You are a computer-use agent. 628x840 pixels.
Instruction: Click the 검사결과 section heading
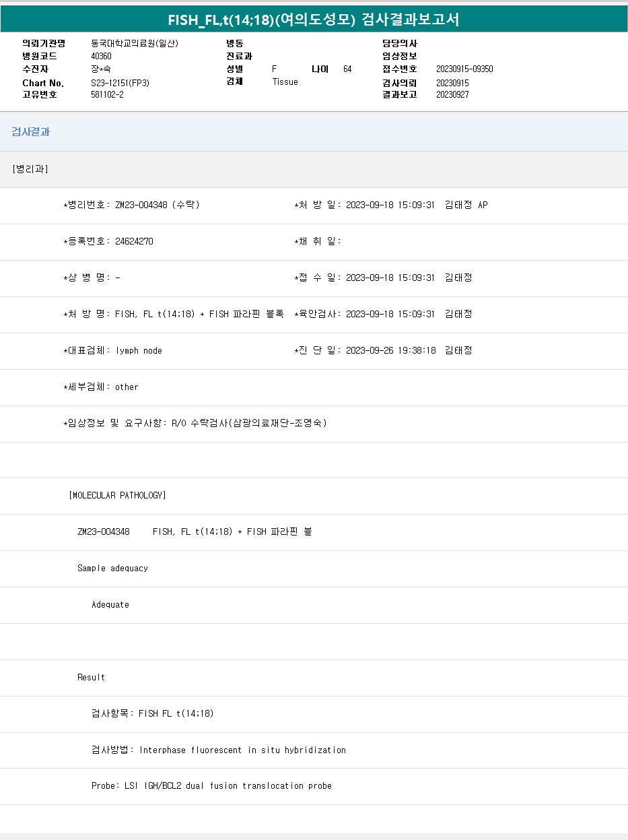[31, 132]
